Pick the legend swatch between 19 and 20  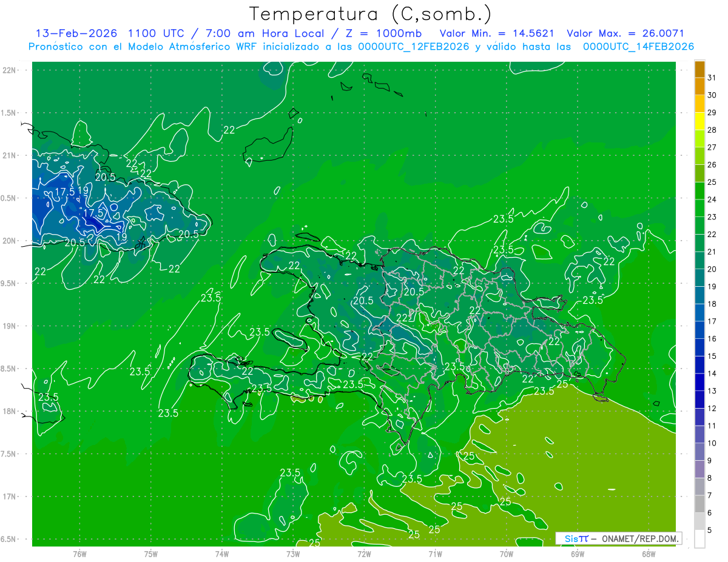[699, 278]
